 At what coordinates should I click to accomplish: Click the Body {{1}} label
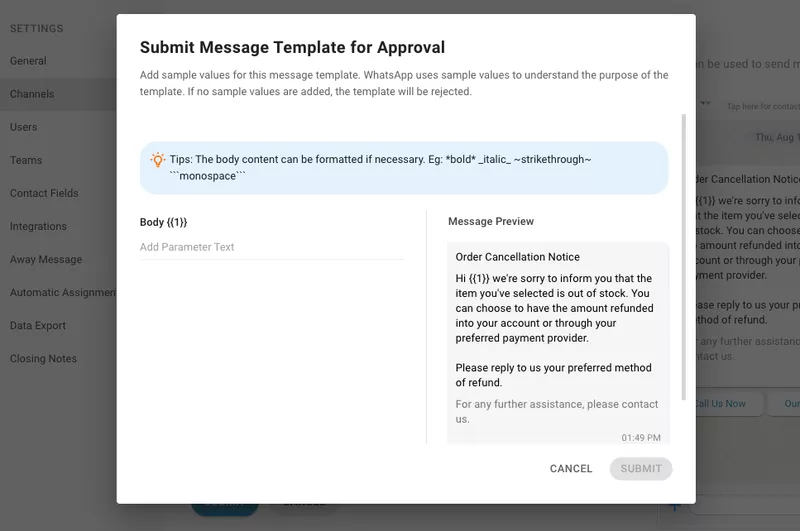(163, 222)
